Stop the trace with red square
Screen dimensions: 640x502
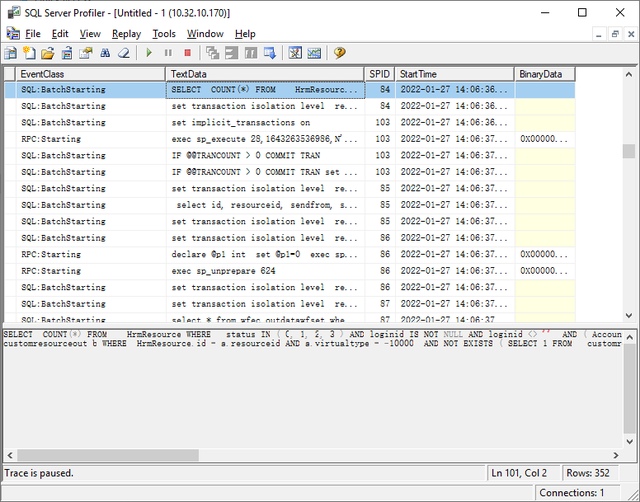point(186,52)
